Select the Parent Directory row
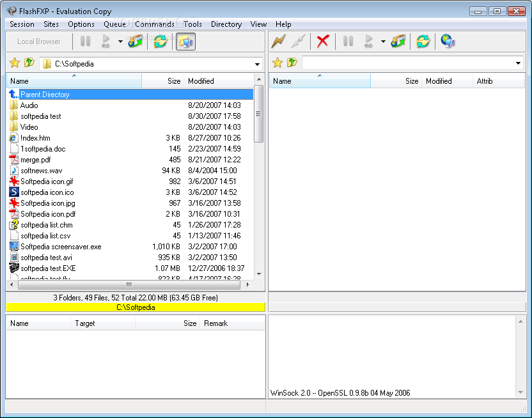 [130, 95]
